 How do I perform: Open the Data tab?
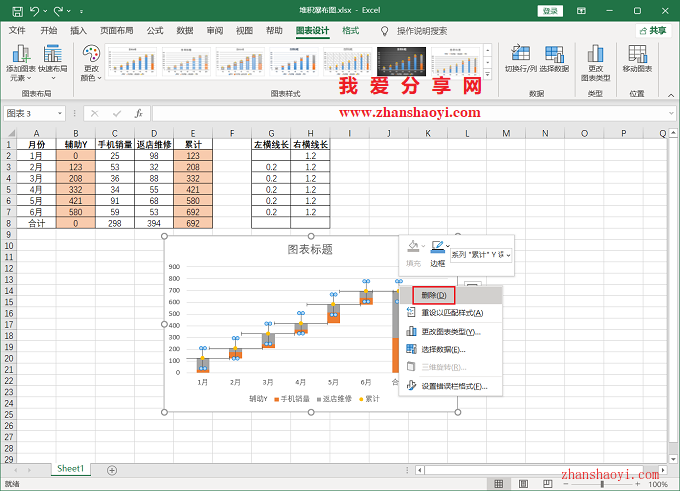[185, 30]
